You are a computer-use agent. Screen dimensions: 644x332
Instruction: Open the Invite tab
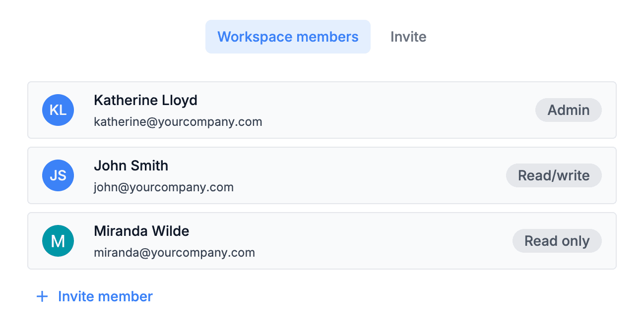click(408, 37)
